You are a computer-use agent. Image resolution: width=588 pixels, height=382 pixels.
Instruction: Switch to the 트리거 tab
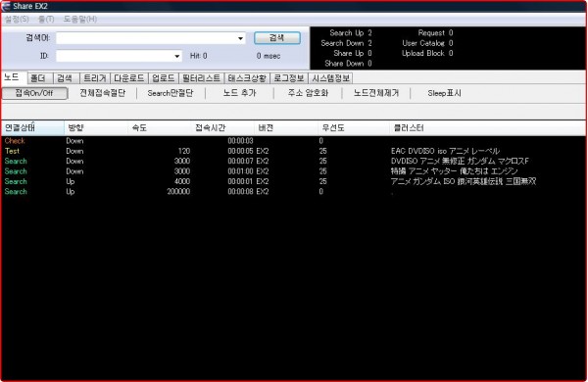94,78
